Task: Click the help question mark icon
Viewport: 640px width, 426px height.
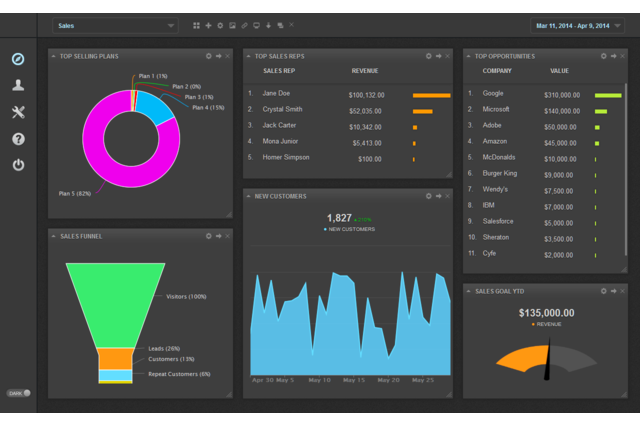Action: click(18, 139)
